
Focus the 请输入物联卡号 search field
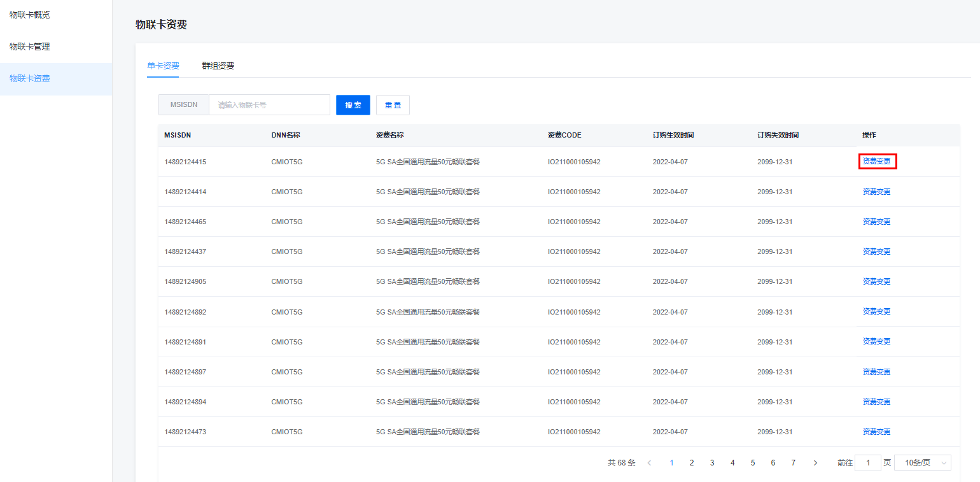pos(269,105)
